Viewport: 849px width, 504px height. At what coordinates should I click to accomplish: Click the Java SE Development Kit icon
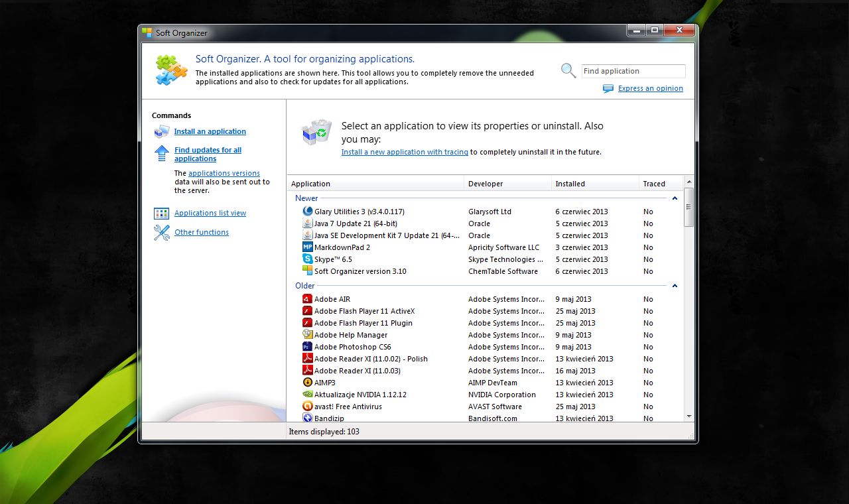(308, 235)
